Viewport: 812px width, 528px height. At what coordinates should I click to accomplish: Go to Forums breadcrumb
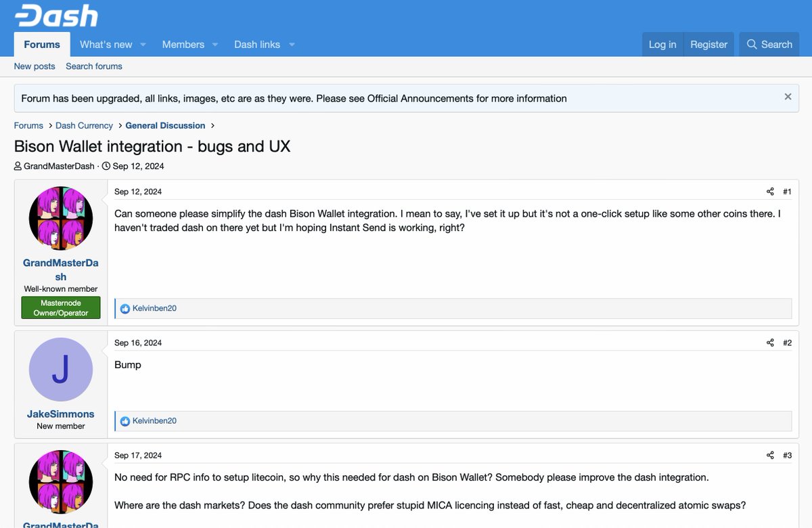[28, 125]
